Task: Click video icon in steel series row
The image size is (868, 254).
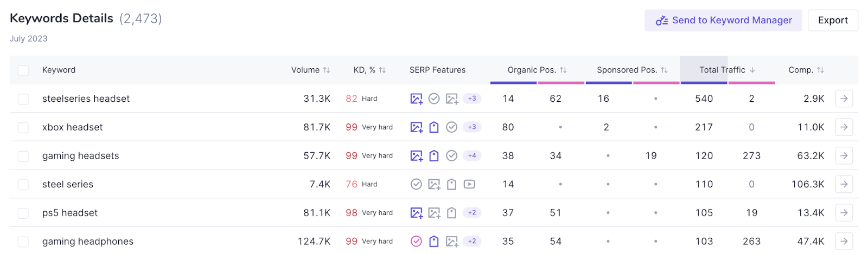Action: [x=470, y=184]
